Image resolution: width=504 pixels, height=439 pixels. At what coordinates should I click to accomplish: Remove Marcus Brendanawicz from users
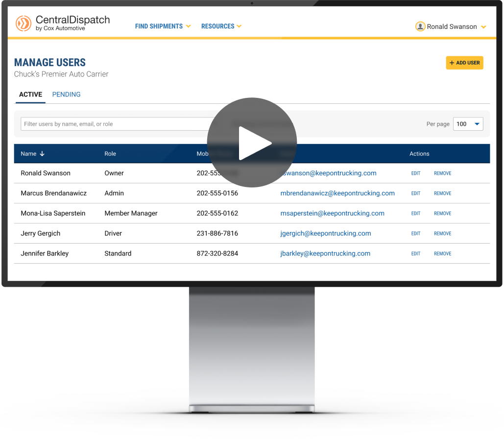442,193
